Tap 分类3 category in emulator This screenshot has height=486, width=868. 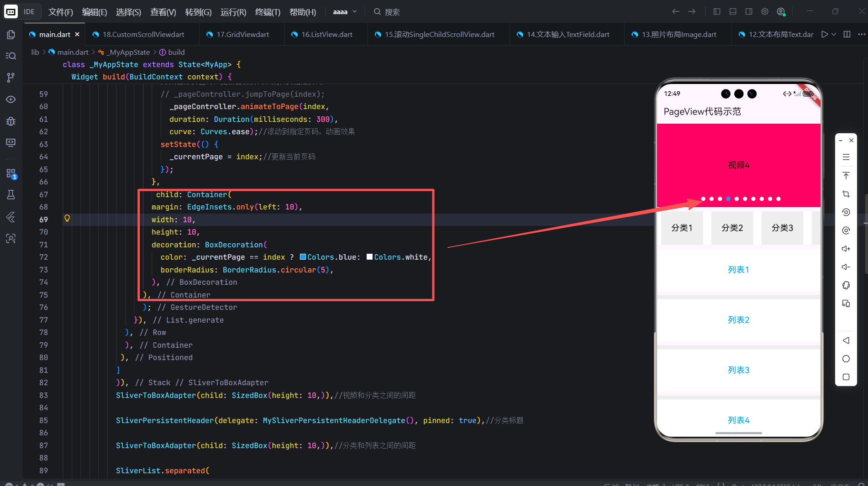782,228
